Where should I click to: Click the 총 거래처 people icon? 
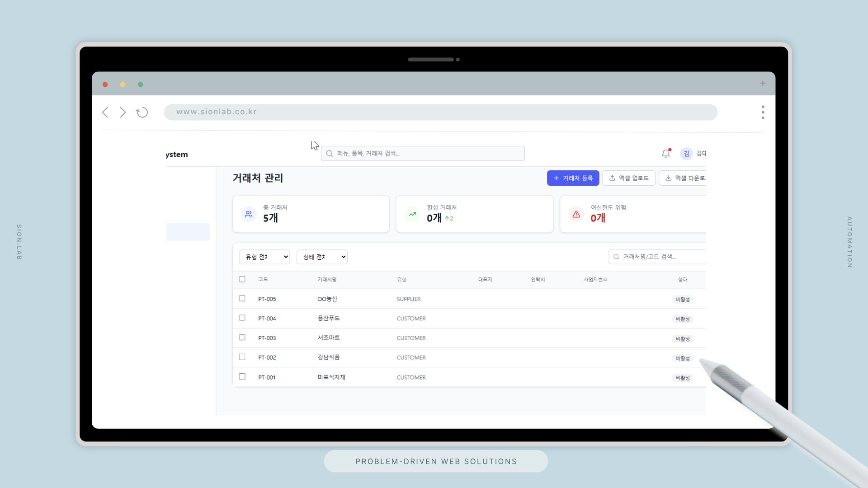coord(249,214)
